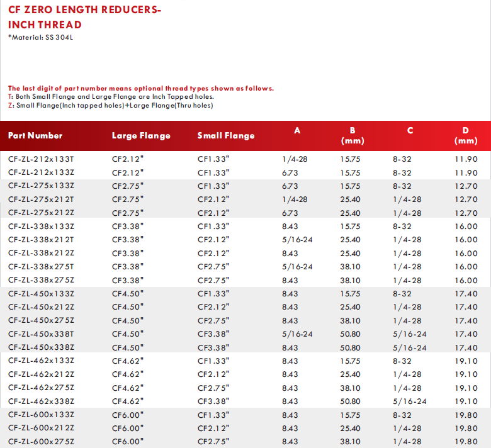Select part number CF-ZL-338x212T
The width and height of the screenshot is (491, 448).
pyautogui.click(x=41, y=240)
